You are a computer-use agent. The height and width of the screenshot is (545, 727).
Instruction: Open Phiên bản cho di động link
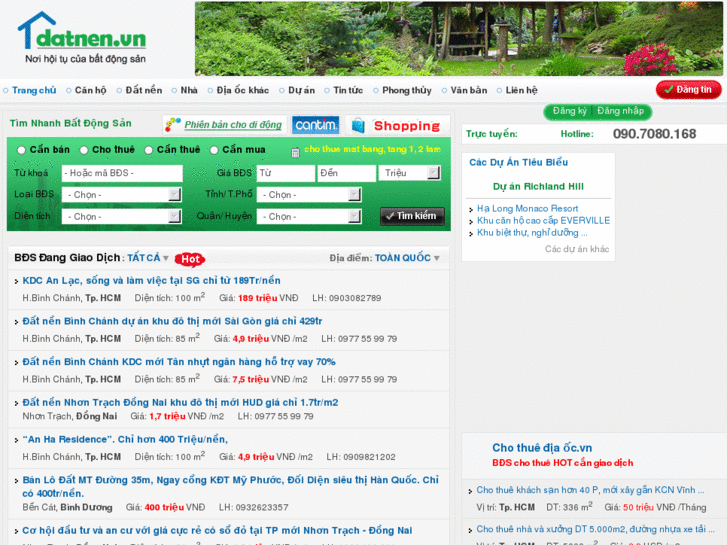point(233,125)
